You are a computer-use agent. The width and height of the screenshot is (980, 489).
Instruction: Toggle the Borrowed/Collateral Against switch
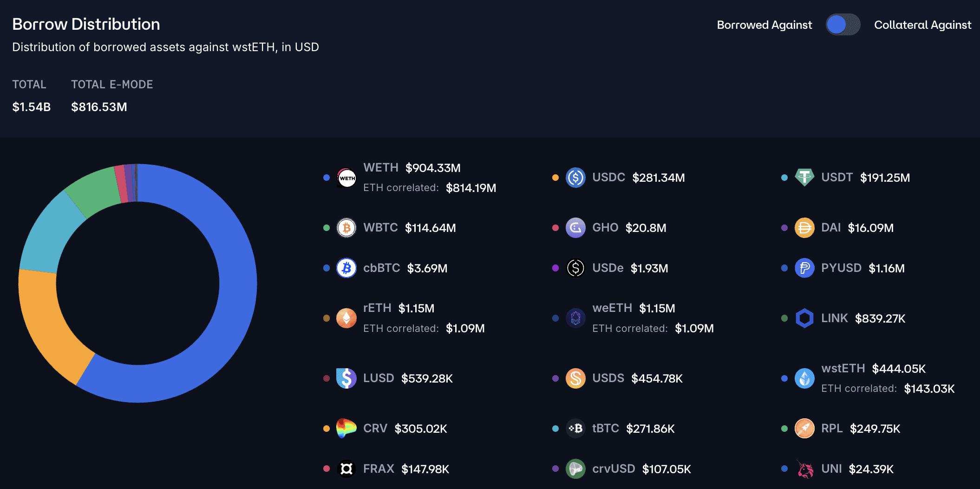pos(843,25)
